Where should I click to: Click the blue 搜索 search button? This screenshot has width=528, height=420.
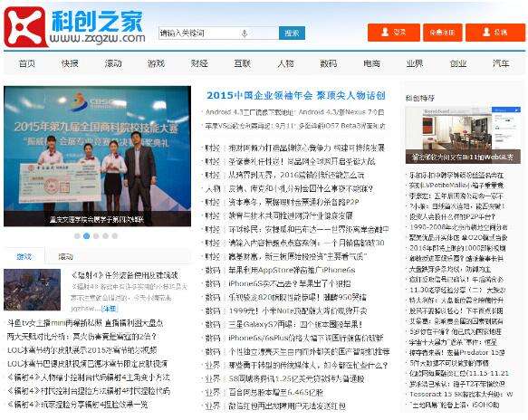coord(292,33)
